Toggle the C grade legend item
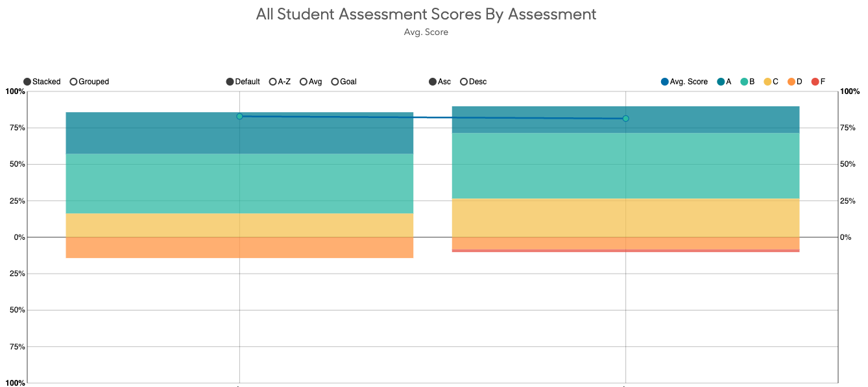This screenshot has width=868, height=387. tap(767, 82)
